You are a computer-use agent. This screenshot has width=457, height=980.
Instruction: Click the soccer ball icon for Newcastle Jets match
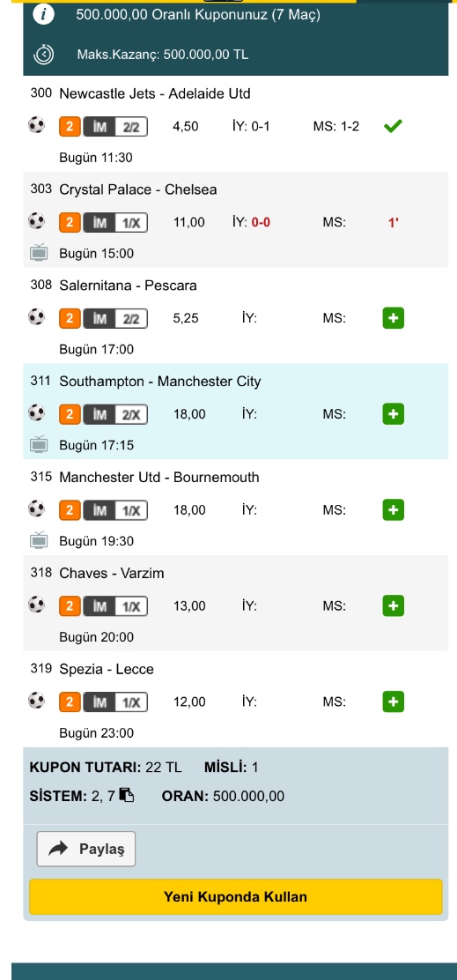click(x=37, y=126)
